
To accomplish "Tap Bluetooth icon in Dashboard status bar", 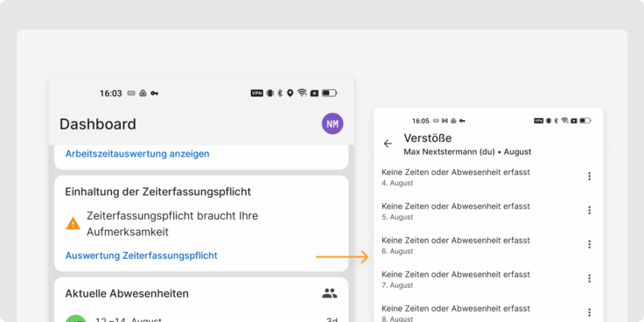I will (280, 94).
